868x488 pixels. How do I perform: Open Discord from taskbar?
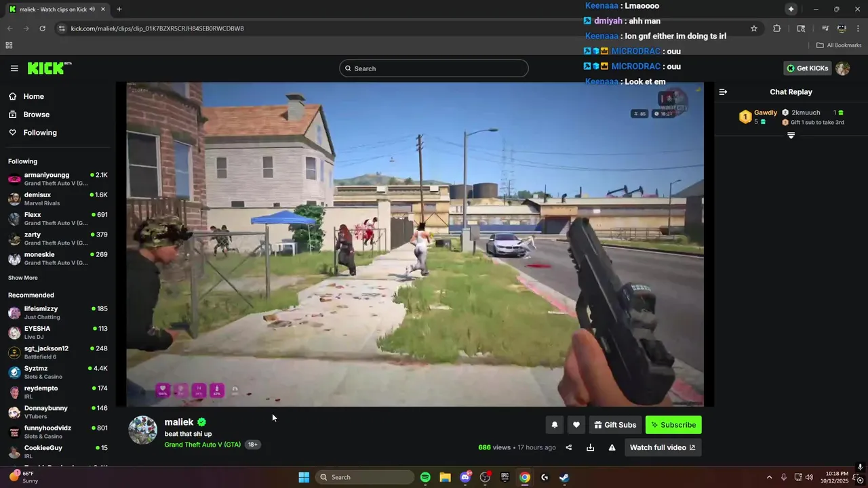(465, 477)
